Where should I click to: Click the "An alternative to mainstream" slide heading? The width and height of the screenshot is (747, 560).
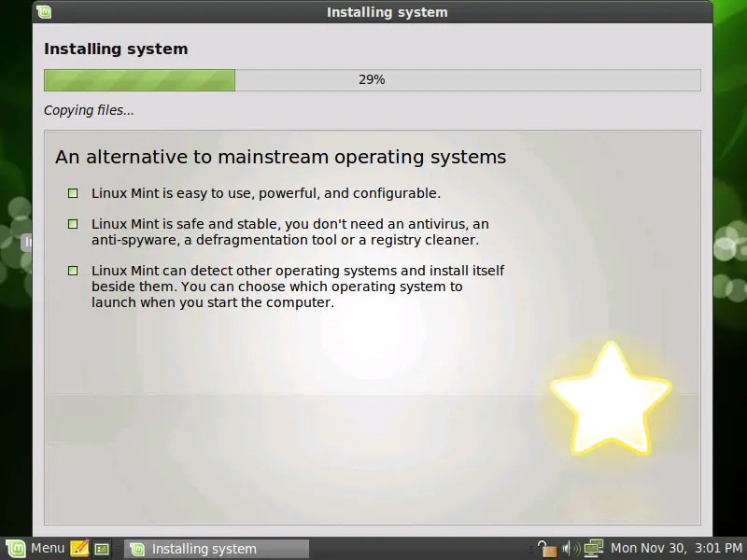coord(280,157)
